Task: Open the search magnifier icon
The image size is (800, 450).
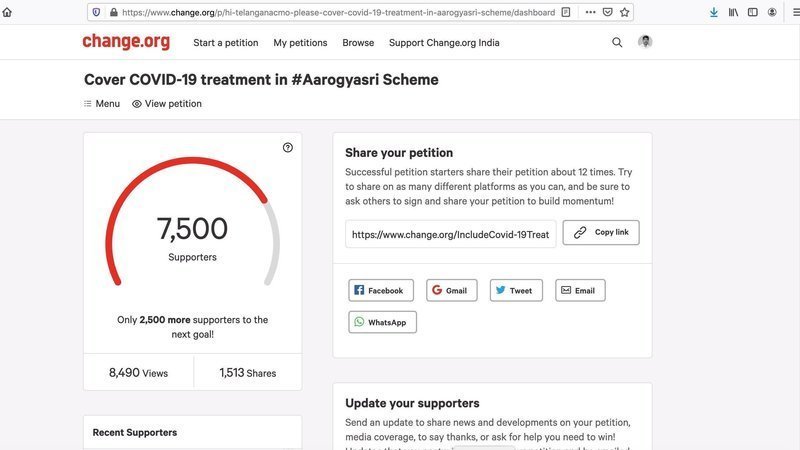Action: coord(617,43)
